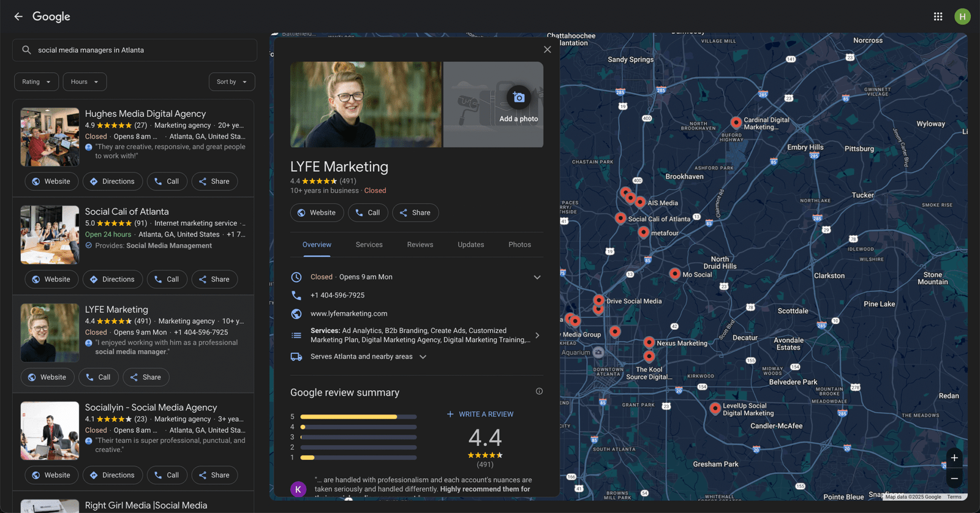Open the Hours filter dropdown
980x513 pixels.
click(x=85, y=82)
